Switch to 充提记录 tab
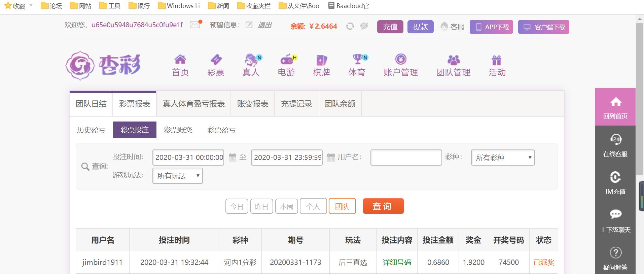 296,104
